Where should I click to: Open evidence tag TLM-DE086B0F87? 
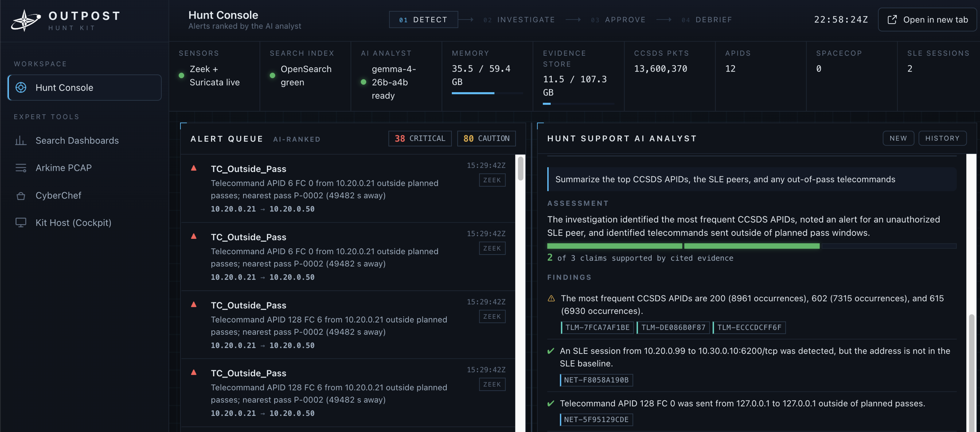tap(673, 328)
